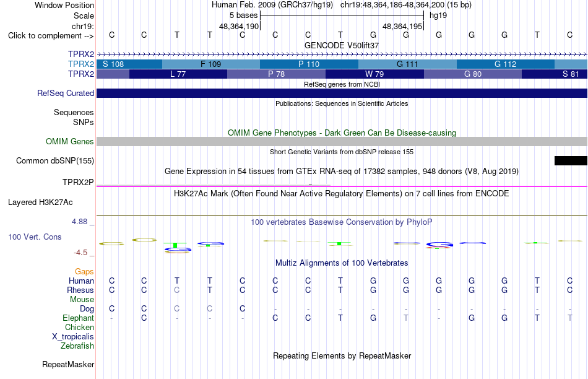The image size is (588, 379).
Task: Click the Sequences track label
Action: (x=74, y=113)
